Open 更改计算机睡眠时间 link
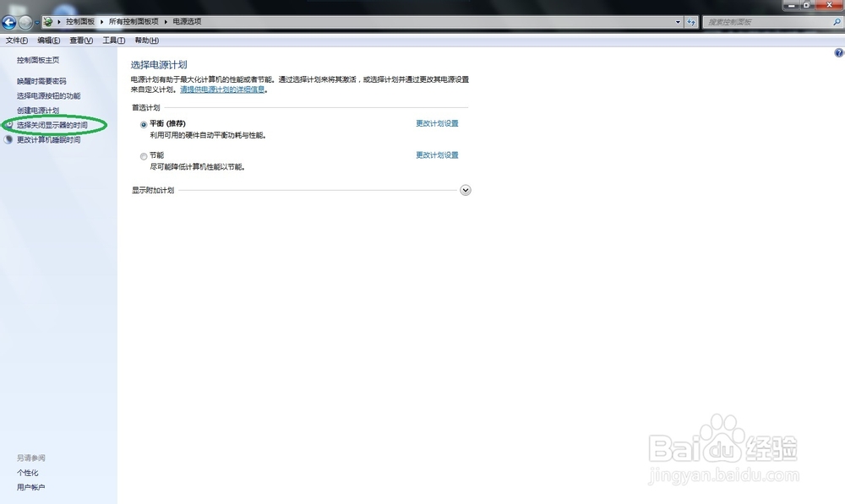845x504 pixels. 48,139
